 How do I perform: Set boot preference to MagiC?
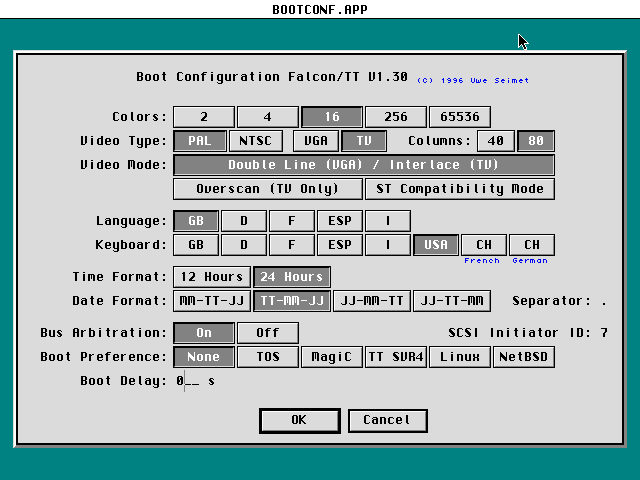click(x=331, y=357)
